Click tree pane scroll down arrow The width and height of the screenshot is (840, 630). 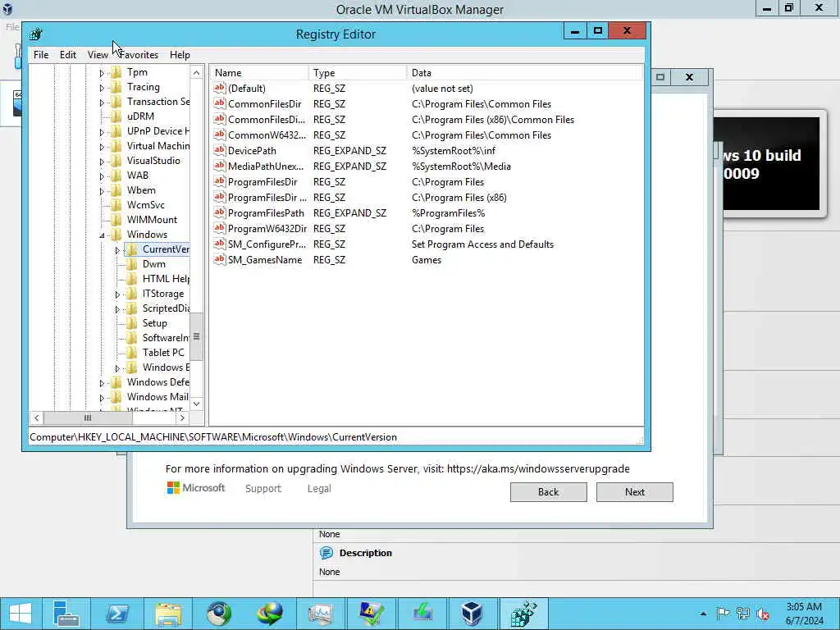pos(197,404)
